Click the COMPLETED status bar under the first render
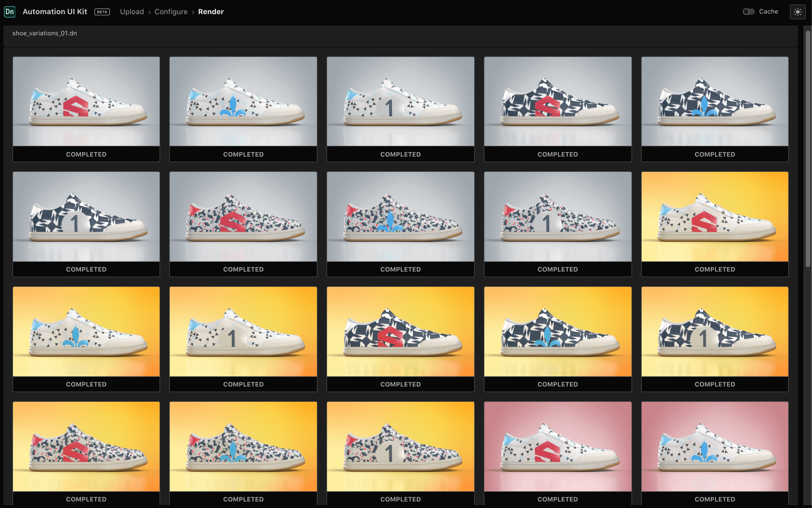 click(x=86, y=154)
